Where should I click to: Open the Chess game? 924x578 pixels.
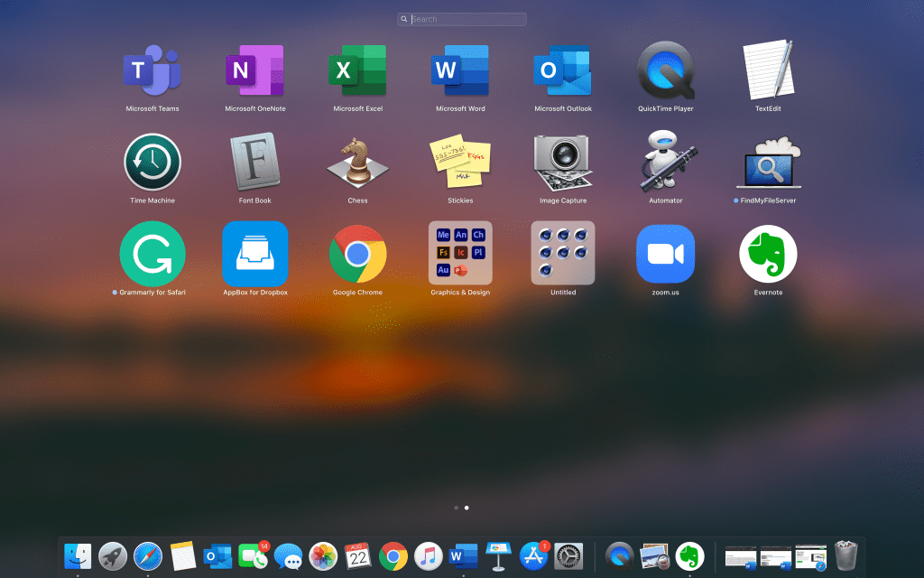(x=357, y=163)
